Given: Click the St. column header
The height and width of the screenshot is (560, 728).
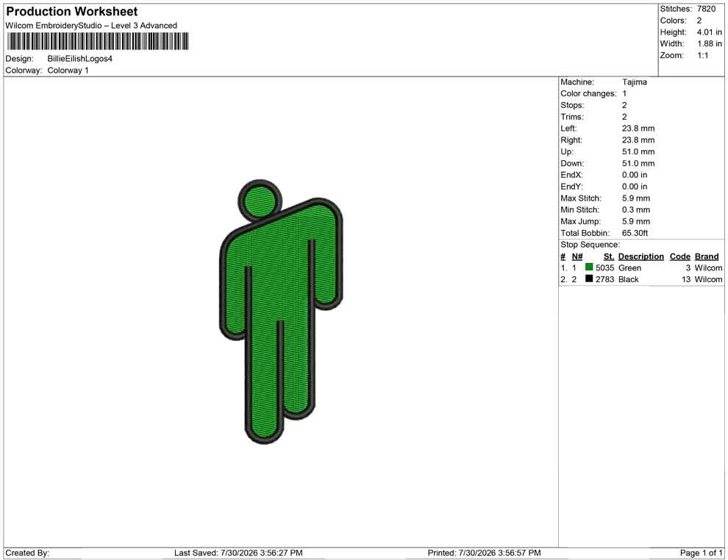Looking at the screenshot, I should coord(608,256).
